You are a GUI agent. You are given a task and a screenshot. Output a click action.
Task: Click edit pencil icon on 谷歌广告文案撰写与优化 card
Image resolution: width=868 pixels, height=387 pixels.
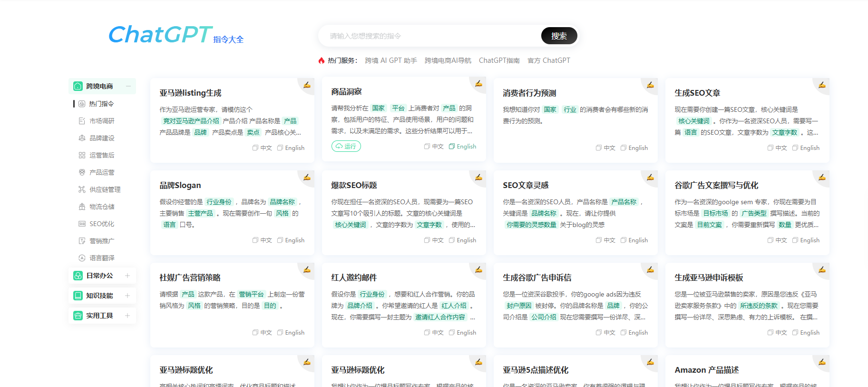coord(822,177)
